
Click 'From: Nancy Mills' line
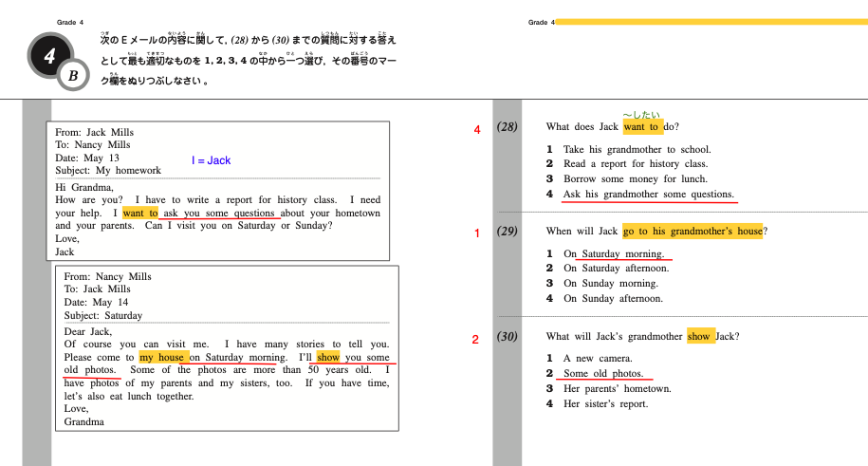point(107,276)
